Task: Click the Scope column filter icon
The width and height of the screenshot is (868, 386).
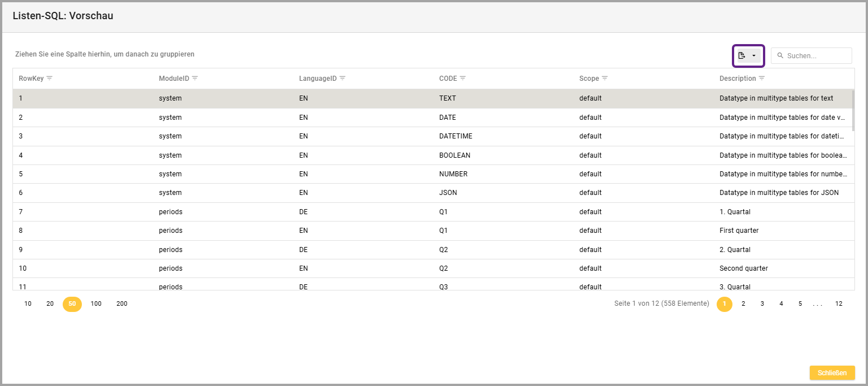Action: tap(605, 78)
